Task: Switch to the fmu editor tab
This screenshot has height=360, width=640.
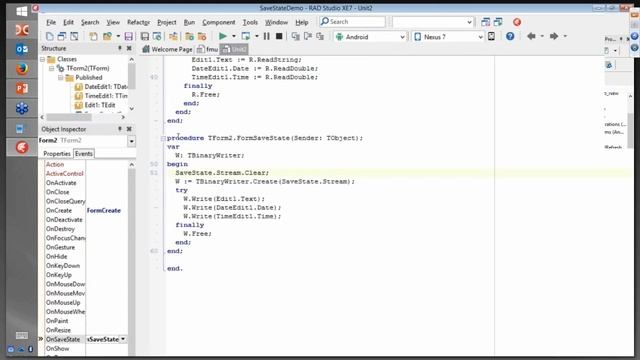Action: point(207,49)
